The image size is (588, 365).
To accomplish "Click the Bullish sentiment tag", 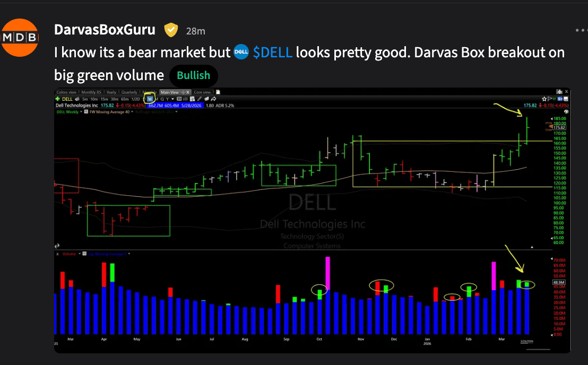I will point(194,75).
